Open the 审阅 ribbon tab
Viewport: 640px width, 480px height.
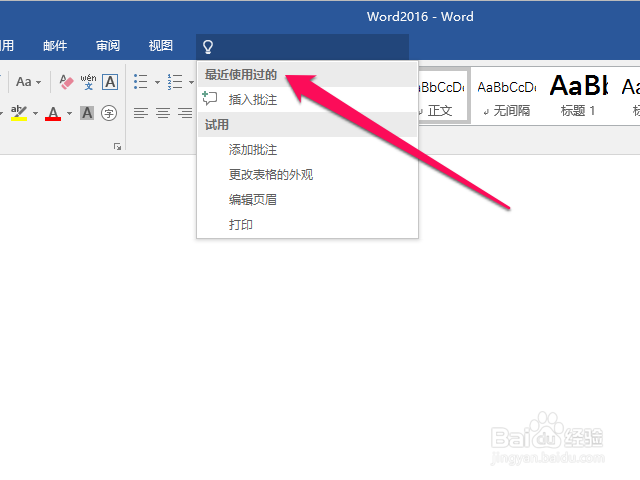tap(108, 45)
